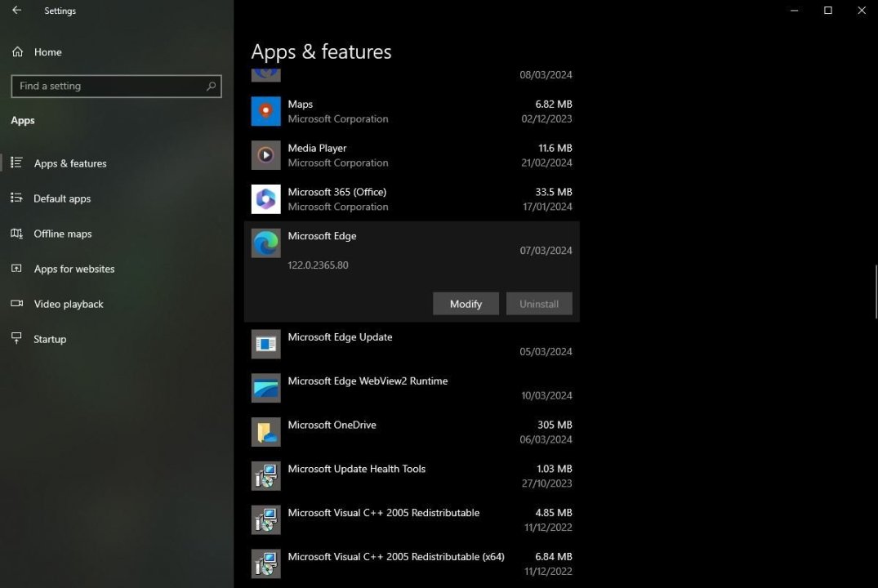Select the Microsoft Edge Update icon
The width and height of the screenshot is (878, 588).
pos(265,345)
